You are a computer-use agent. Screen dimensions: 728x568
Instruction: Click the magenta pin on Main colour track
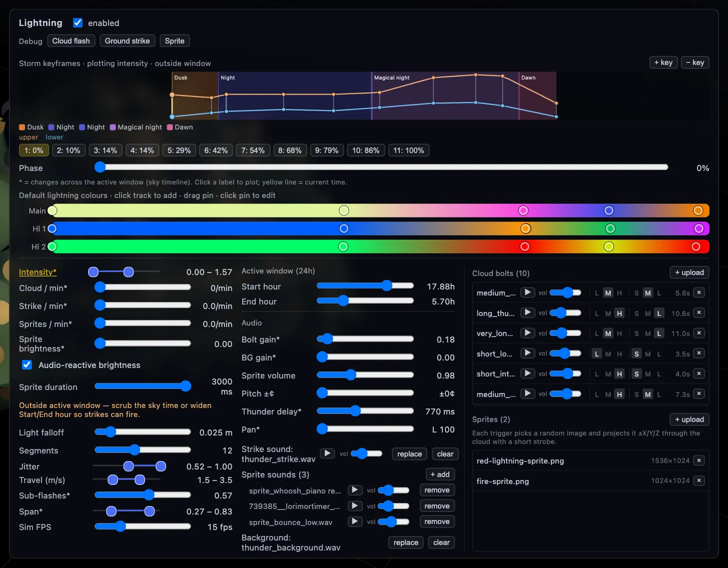pyautogui.click(x=523, y=210)
